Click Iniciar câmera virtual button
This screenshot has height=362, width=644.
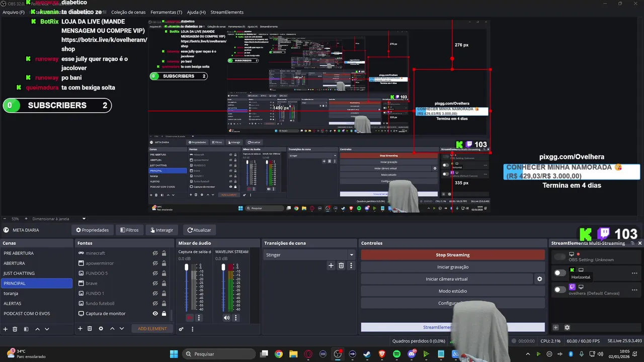[447, 279]
